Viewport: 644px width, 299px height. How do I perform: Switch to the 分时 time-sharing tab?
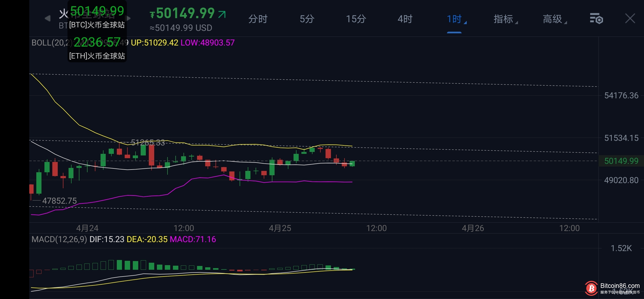pos(258,19)
